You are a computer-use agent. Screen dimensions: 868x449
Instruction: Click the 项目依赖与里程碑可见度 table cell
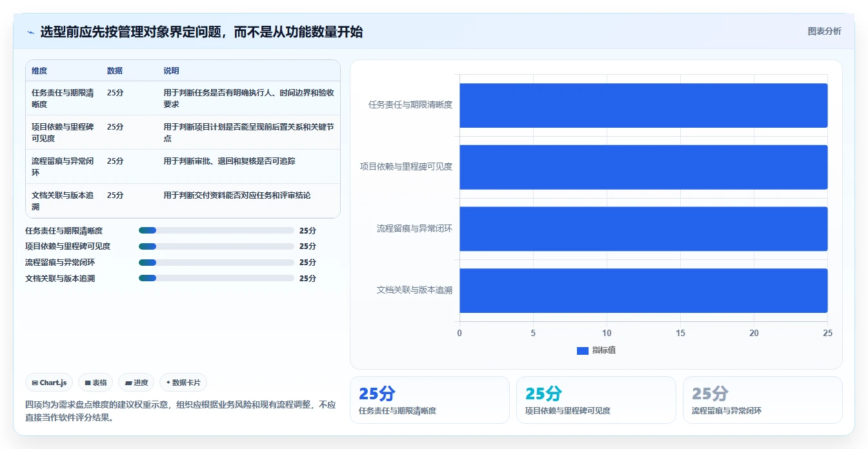coord(63,133)
